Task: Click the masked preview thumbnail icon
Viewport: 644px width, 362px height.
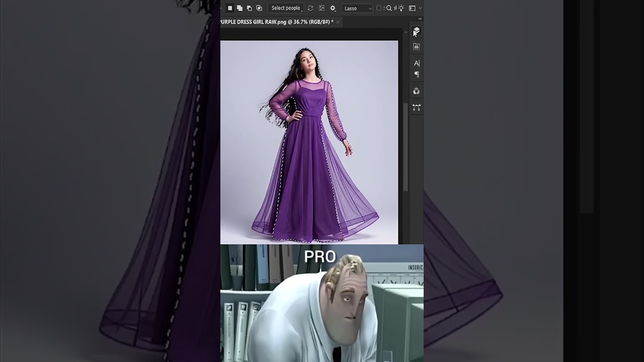Action: (322, 8)
